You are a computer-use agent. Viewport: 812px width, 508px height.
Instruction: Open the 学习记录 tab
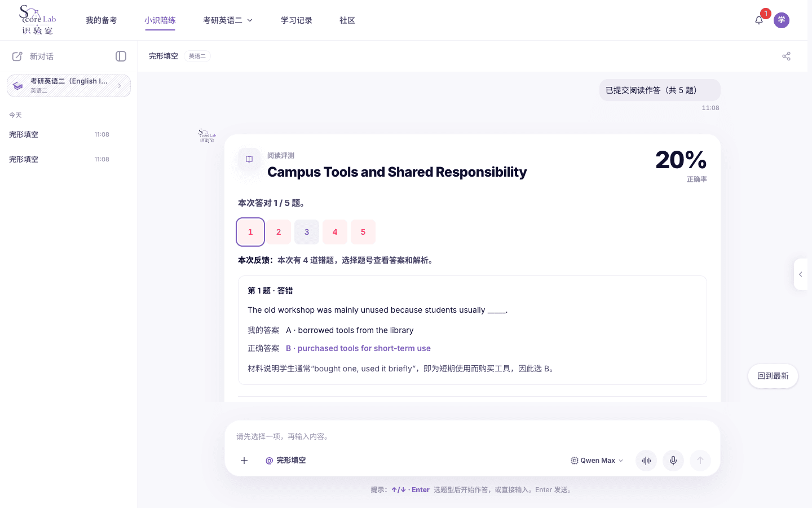(x=297, y=20)
